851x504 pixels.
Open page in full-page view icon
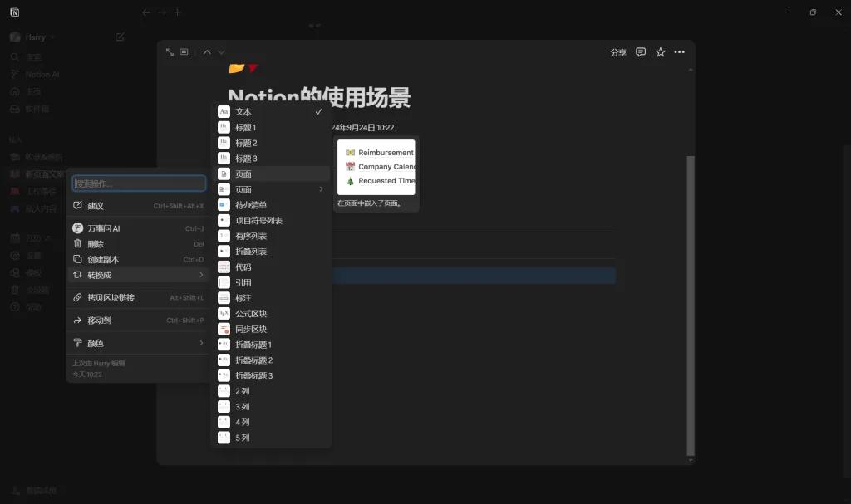[x=170, y=52]
